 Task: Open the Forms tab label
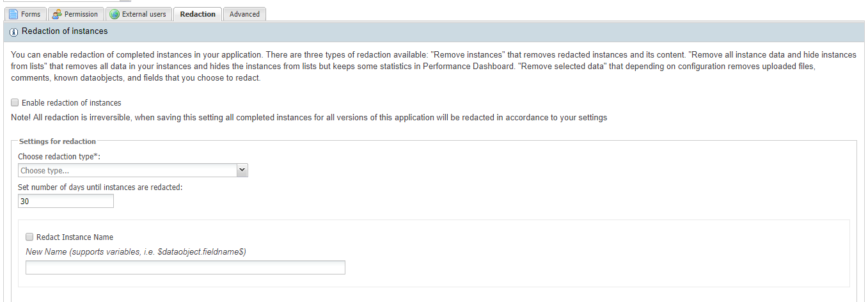point(31,14)
